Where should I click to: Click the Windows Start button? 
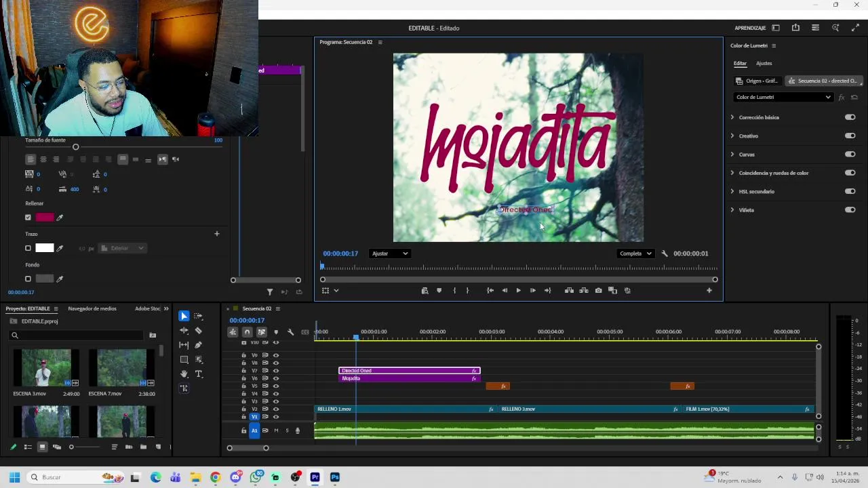point(14,477)
